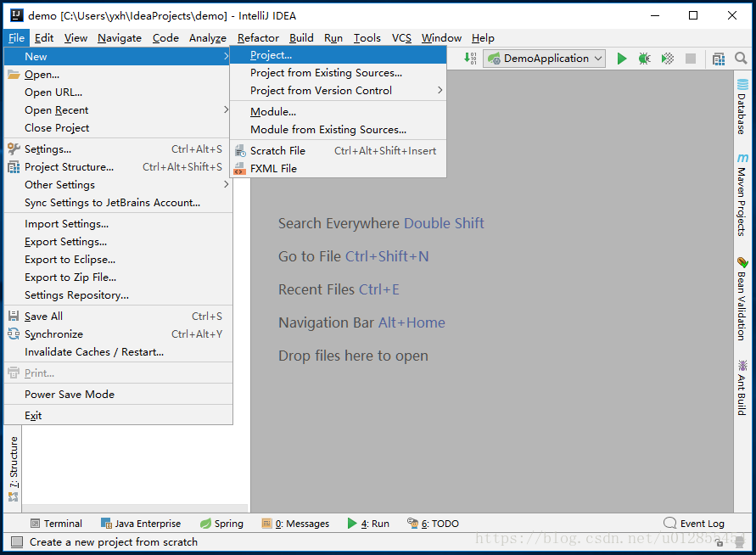This screenshot has width=756, height=555.
Task: Click Invalidate Caches / Restart...
Action: pyautogui.click(x=118, y=352)
